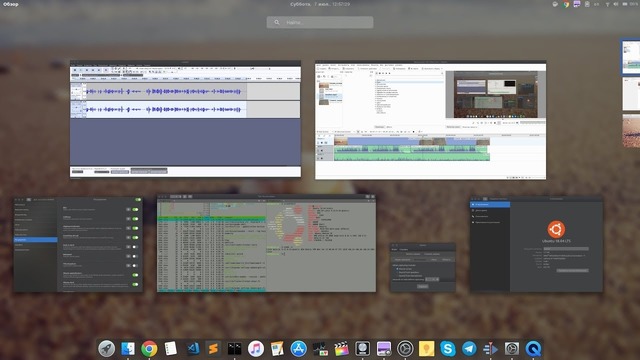Viewport: 640px width, 360px height.
Task: Open Sublime Text from the dock
Action: [213, 349]
